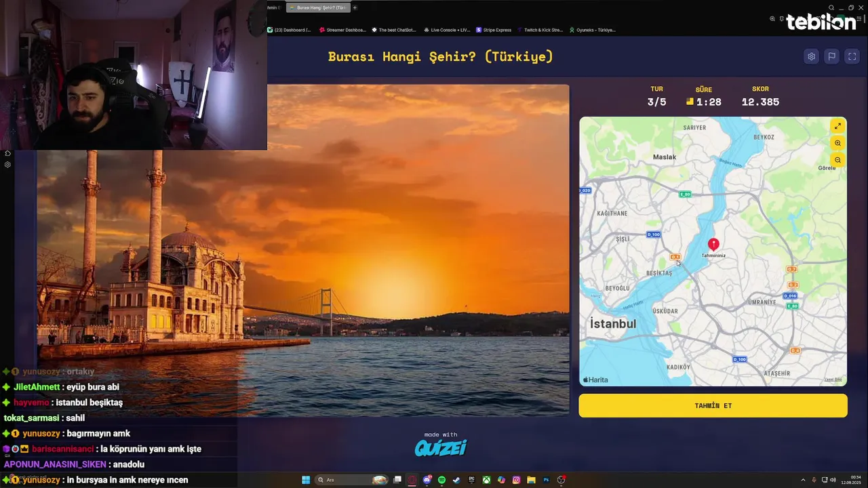868x488 pixels.
Task: Open the Live Console bookmark
Action: 447,30
